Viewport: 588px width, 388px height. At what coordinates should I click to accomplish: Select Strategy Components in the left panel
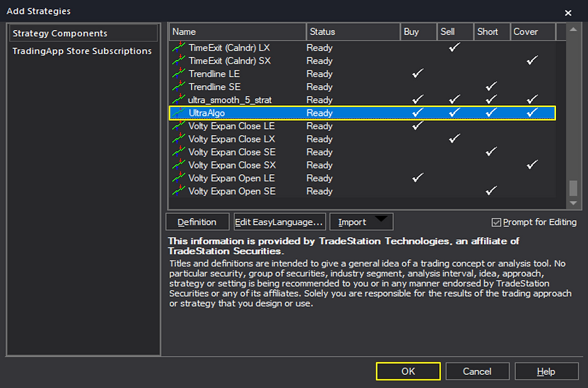pos(83,33)
